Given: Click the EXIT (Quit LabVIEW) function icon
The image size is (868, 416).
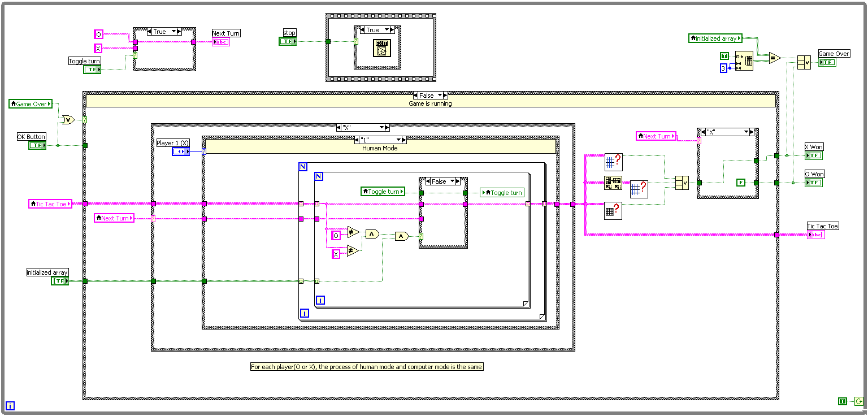Looking at the screenshot, I should point(381,49).
